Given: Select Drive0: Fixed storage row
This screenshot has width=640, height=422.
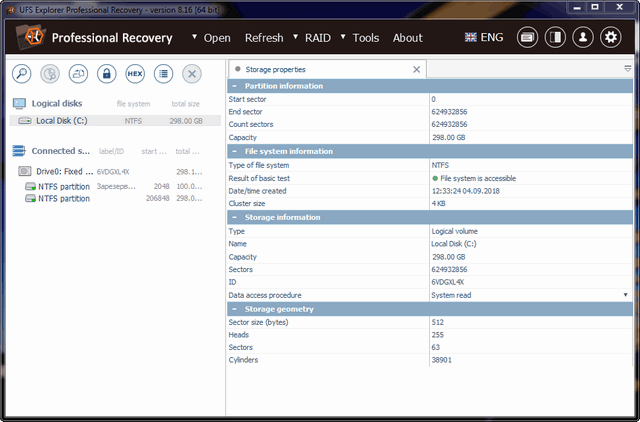Looking at the screenshot, I should tap(115, 171).
